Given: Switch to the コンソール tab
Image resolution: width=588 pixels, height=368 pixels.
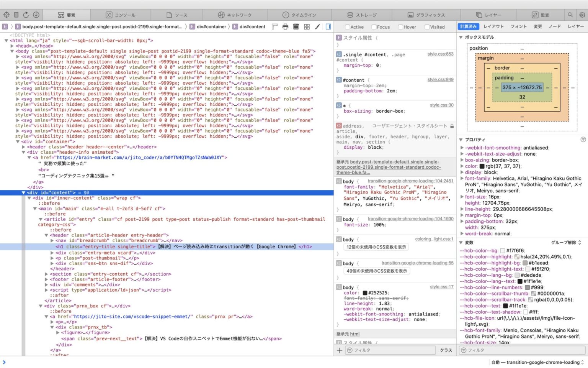Looking at the screenshot, I should [121, 15].
